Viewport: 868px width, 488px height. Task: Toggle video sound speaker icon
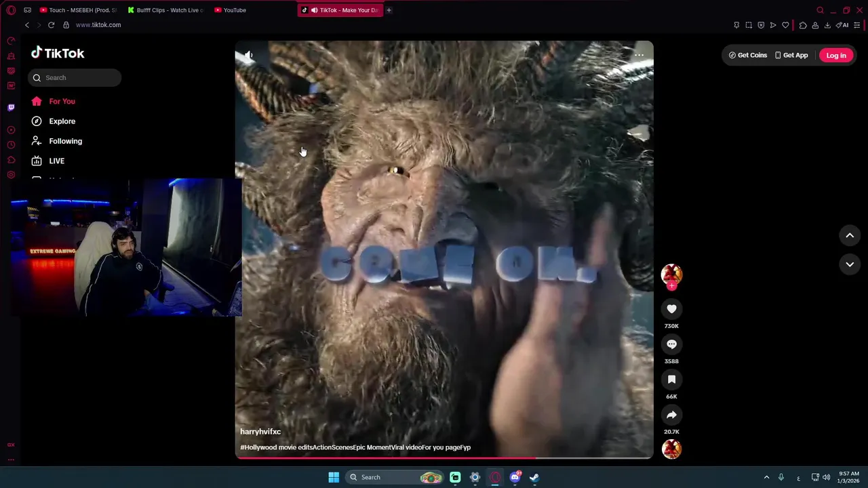tap(249, 55)
